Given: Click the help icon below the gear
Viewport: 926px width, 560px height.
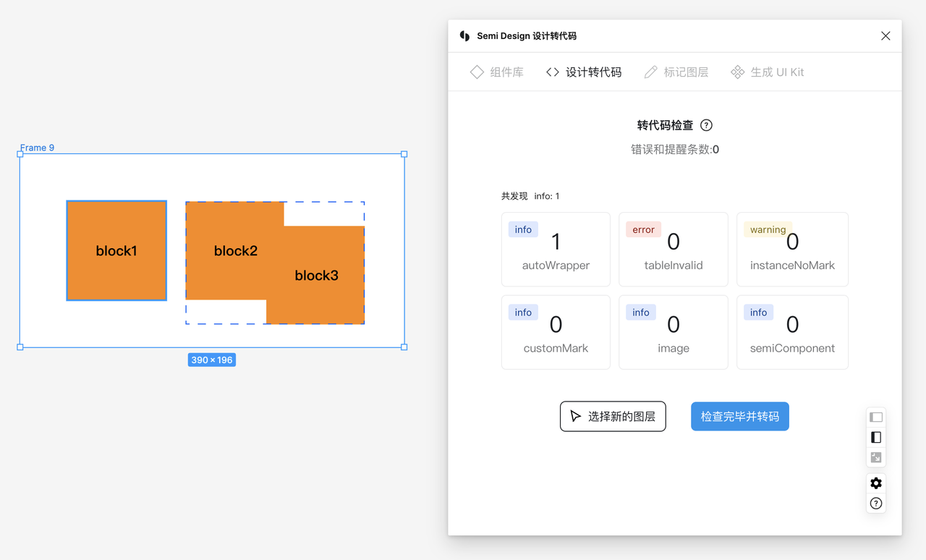Looking at the screenshot, I should pos(876,504).
